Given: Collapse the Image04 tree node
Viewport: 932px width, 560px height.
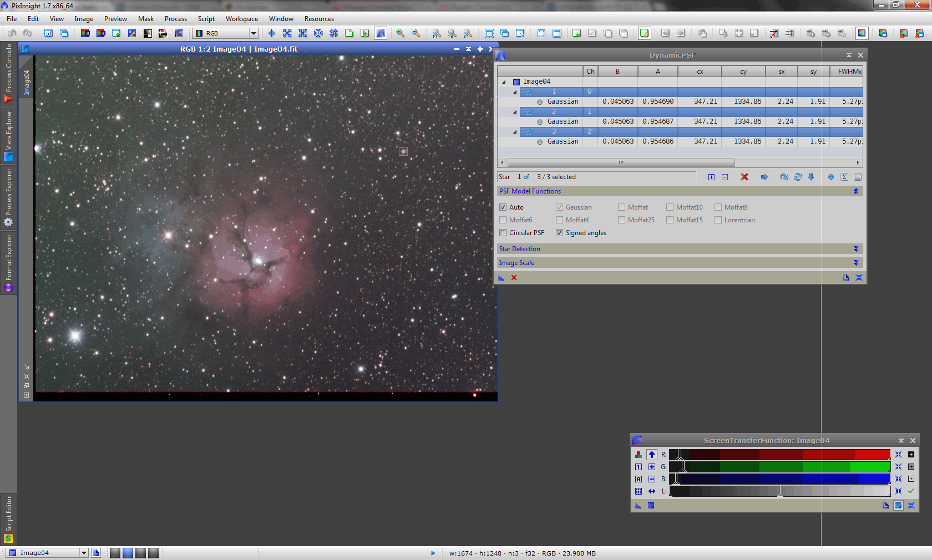Looking at the screenshot, I should tap(504, 82).
